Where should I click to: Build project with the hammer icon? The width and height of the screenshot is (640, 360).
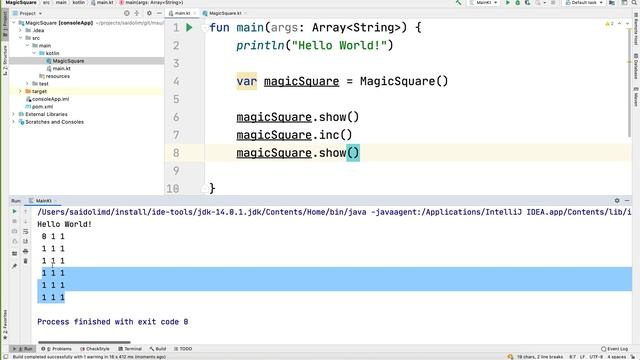tap(459, 2)
